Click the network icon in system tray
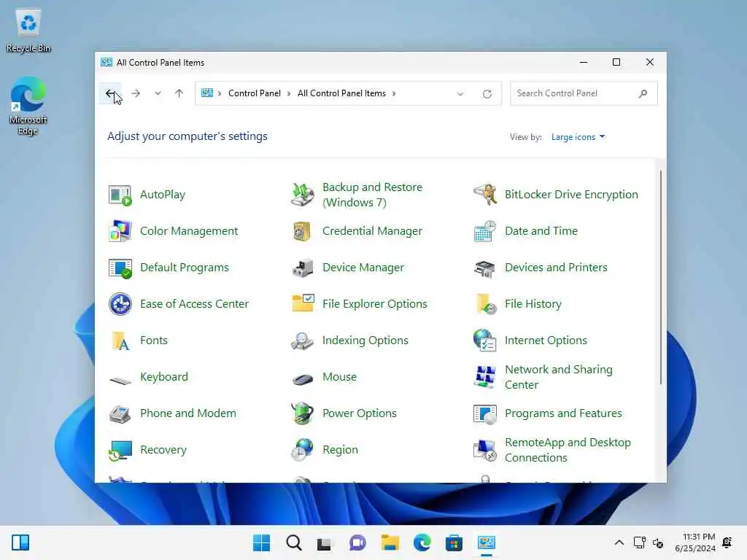The image size is (747, 560). (639, 542)
